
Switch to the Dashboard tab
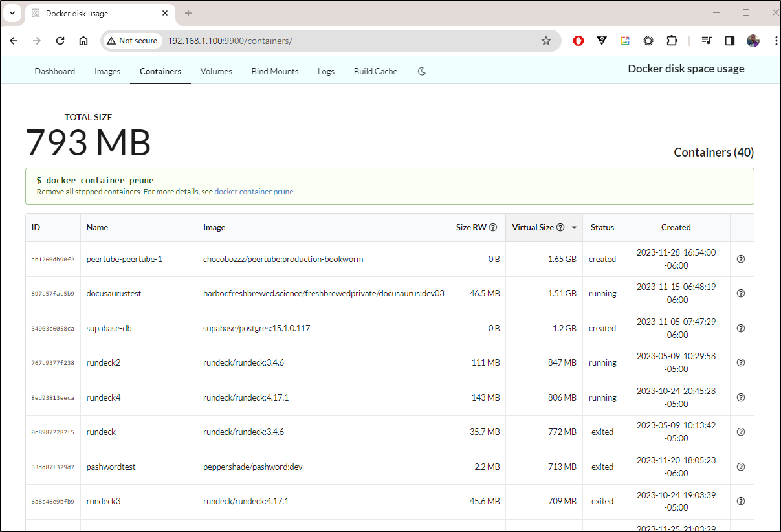click(55, 71)
